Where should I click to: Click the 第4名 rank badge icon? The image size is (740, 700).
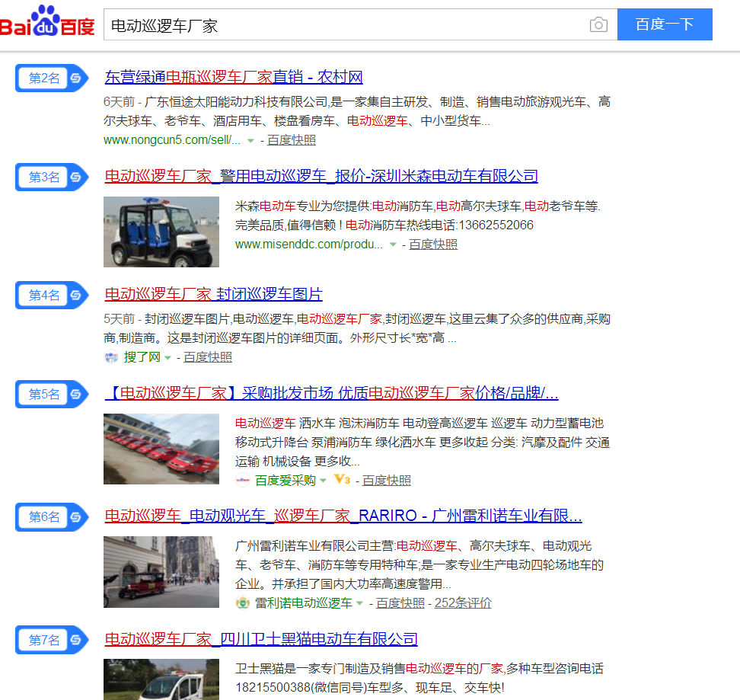pos(52,295)
